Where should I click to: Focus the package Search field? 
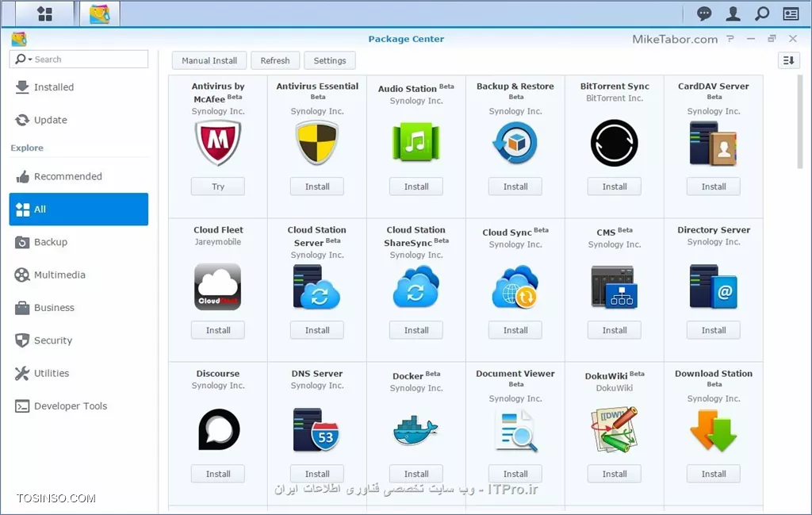click(x=79, y=59)
